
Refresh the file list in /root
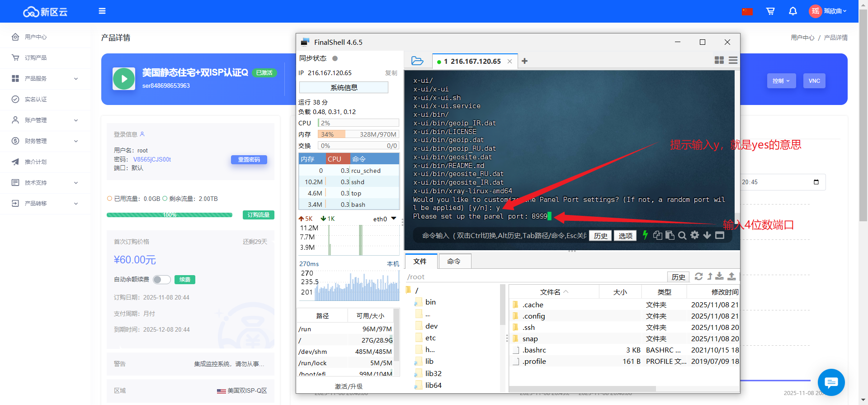[698, 276]
